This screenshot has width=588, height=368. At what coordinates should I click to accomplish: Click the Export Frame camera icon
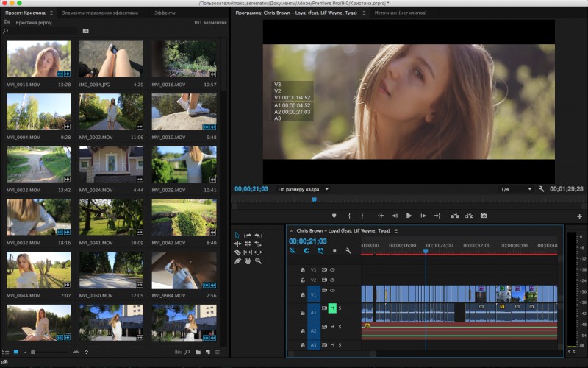tap(484, 216)
